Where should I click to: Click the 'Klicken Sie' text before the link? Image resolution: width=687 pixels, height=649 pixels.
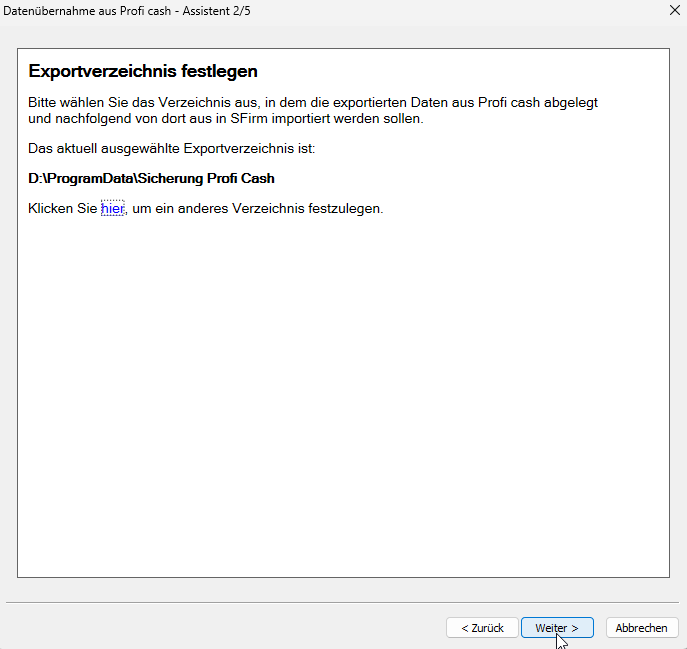click(62, 209)
